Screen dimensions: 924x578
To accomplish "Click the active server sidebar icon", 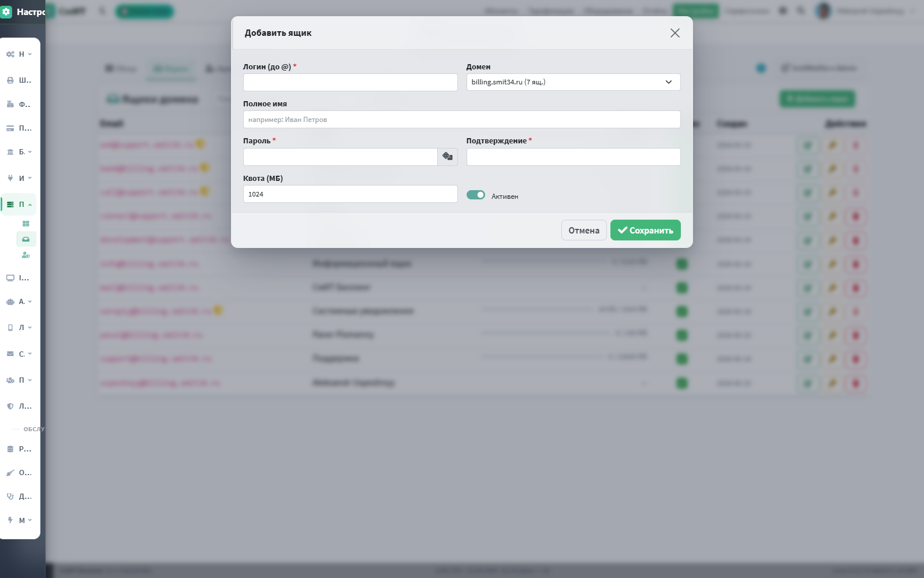I will coord(10,205).
